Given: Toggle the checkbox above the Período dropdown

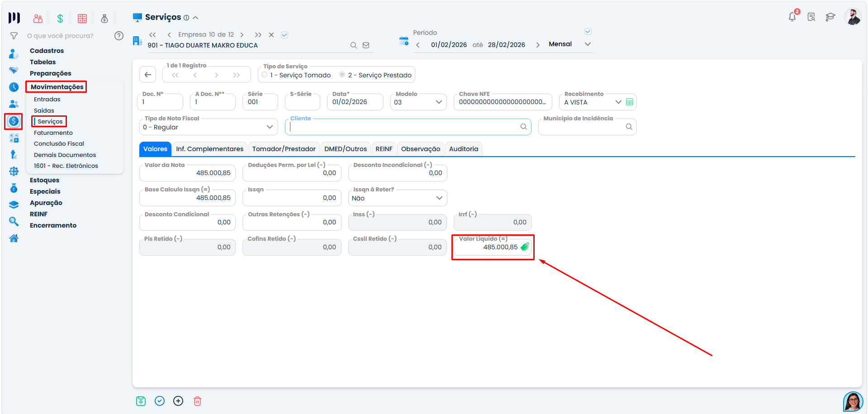Looking at the screenshot, I should point(588,32).
